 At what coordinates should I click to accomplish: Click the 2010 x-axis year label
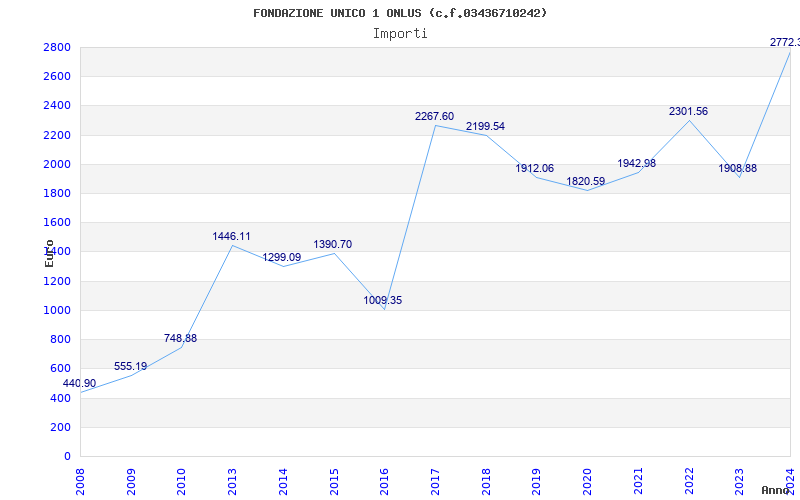coord(182,482)
